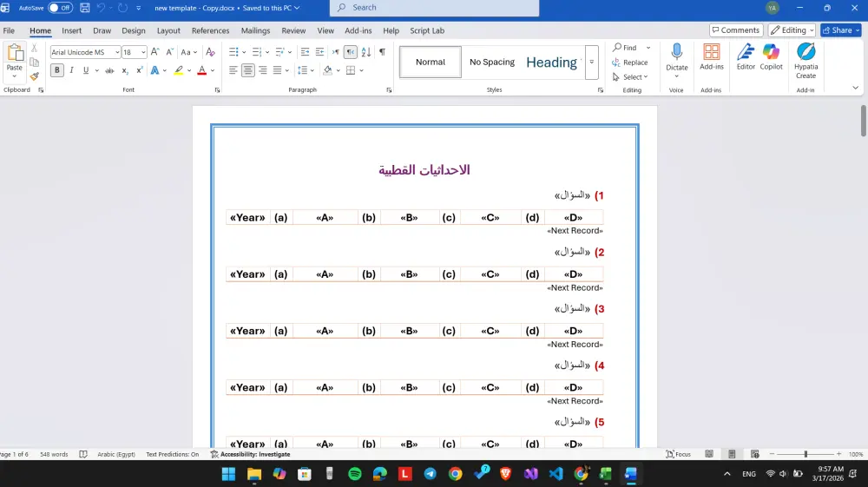Click Accessibility Investigate status icon
868x487 pixels.
[214, 454]
